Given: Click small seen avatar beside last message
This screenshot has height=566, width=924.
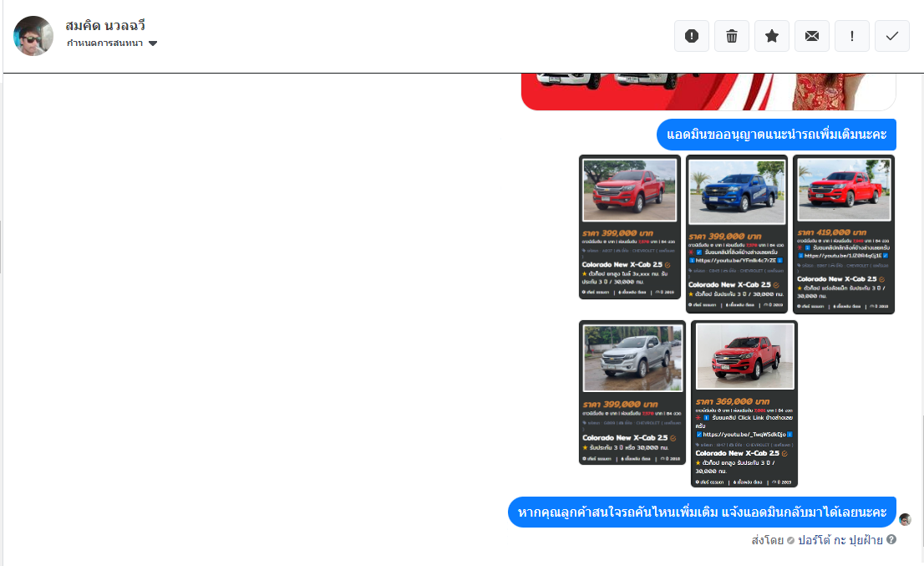Looking at the screenshot, I should click(x=905, y=519).
